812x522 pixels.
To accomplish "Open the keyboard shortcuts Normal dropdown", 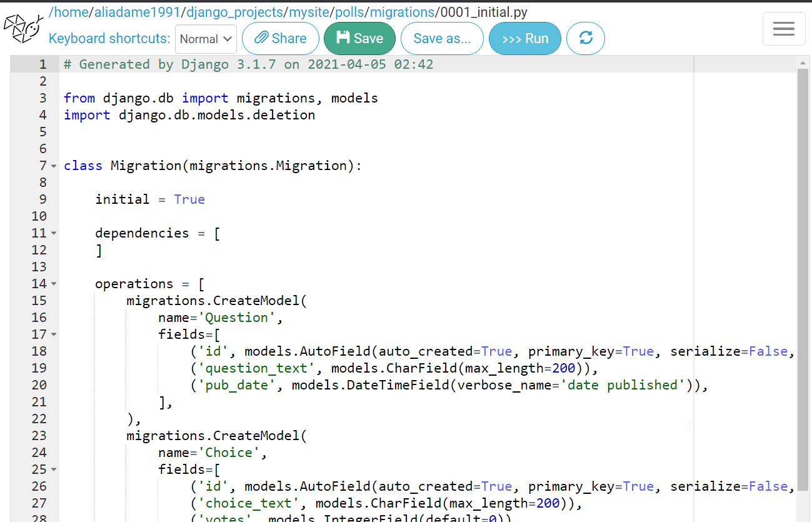I will [x=206, y=39].
